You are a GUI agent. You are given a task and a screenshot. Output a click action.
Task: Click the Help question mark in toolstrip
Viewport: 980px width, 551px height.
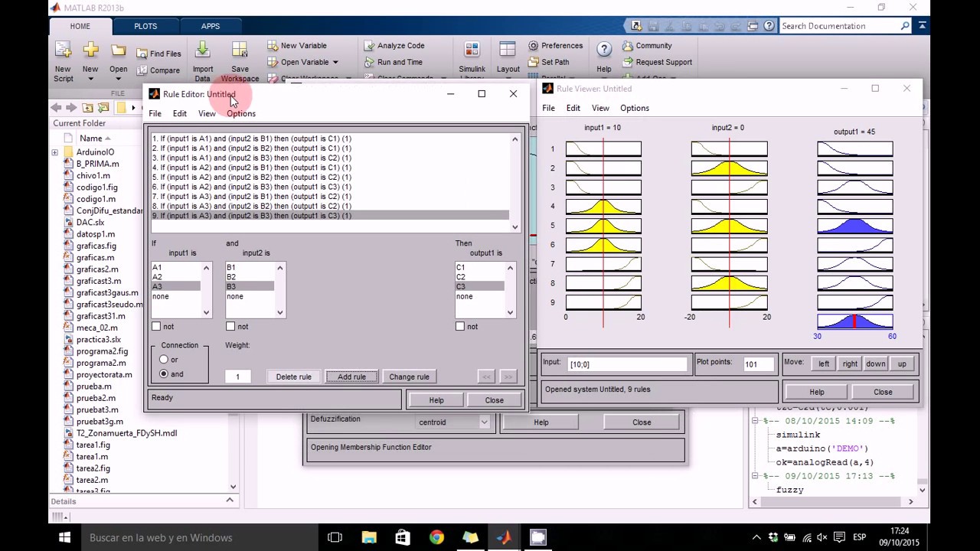(x=603, y=51)
